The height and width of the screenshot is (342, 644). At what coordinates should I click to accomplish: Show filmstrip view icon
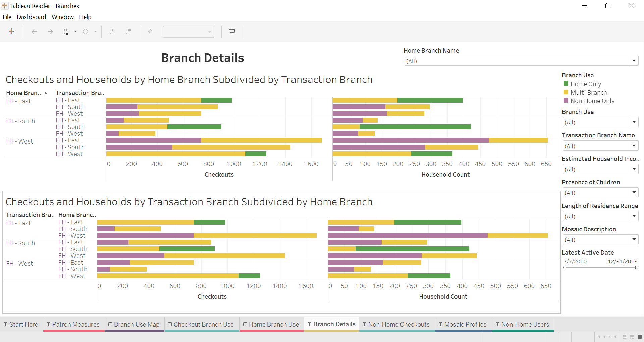632,337
